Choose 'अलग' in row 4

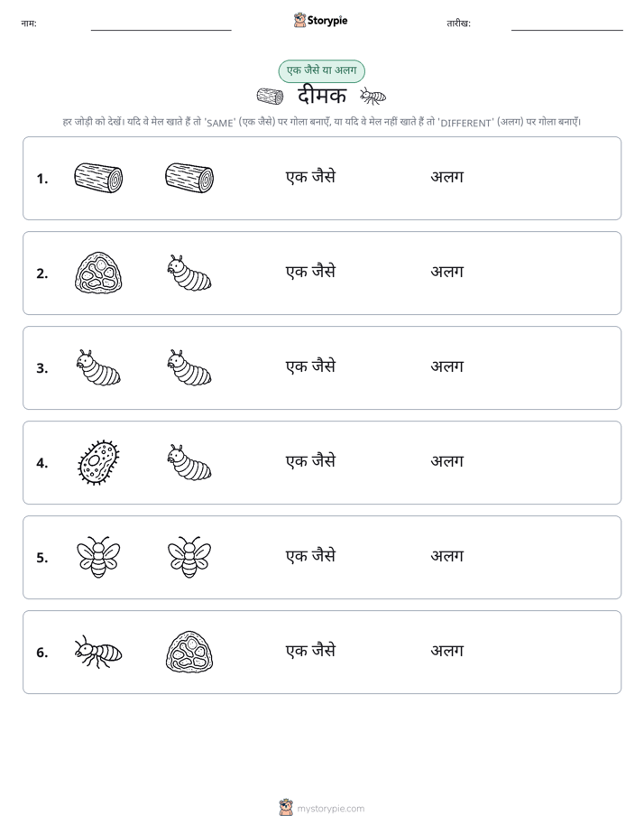tap(446, 461)
